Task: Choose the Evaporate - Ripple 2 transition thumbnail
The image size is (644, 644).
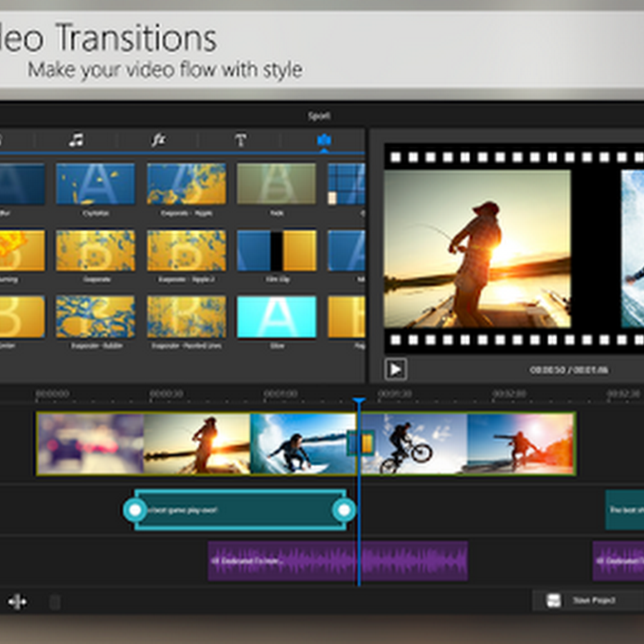Action: click(x=186, y=250)
